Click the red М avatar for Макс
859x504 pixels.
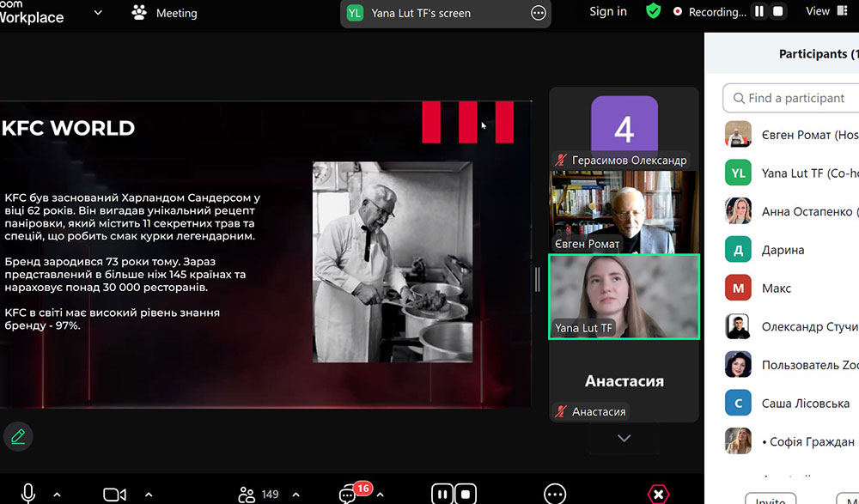(x=738, y=288)
